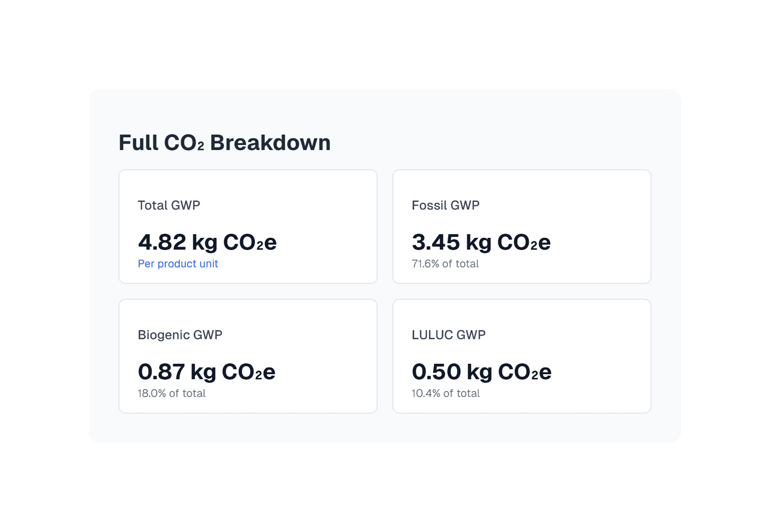770x532 pixels.
Task: Select the Biogenic GWP card
Action: coord(248,356)
